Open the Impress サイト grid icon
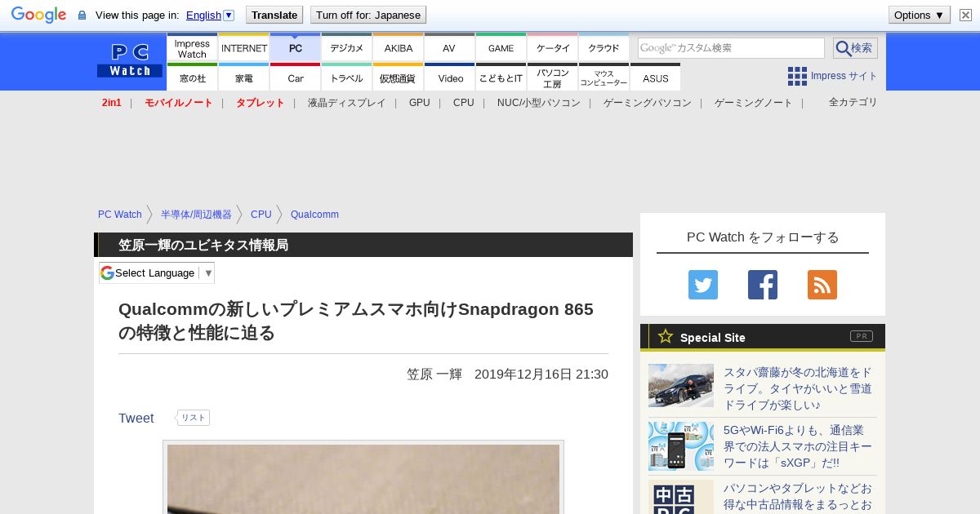 (797, 76)
